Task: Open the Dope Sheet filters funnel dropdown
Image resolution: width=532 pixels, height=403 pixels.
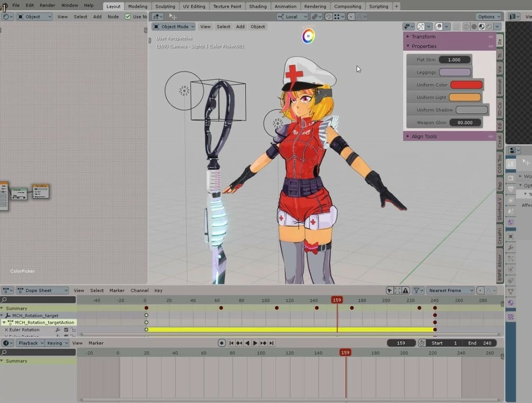Action: tap(418, 290)
